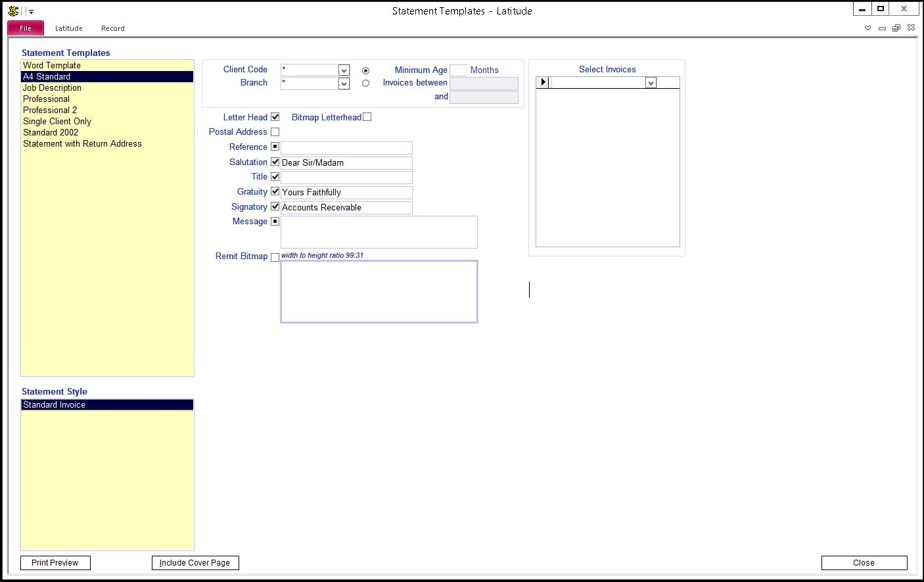
Task: Uncheck the Letter Head checkbox
Action: point(275,117)
